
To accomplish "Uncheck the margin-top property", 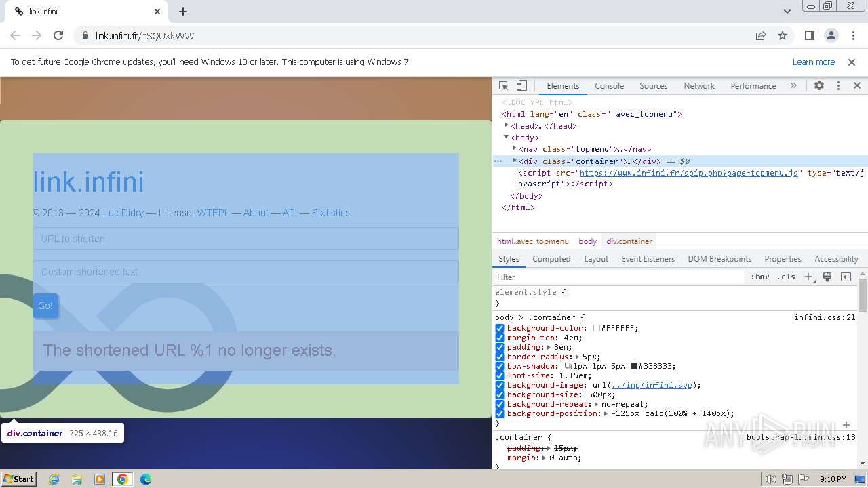I will (500, 338).
